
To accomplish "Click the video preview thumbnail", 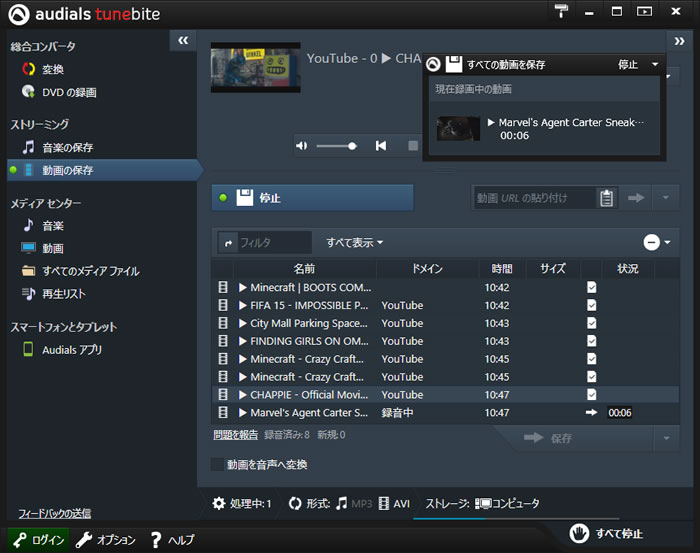I will click(255, 67).
